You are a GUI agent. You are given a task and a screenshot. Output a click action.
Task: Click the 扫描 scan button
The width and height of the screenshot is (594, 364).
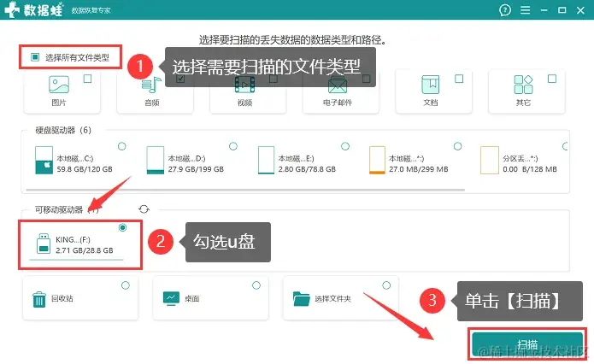527,344
